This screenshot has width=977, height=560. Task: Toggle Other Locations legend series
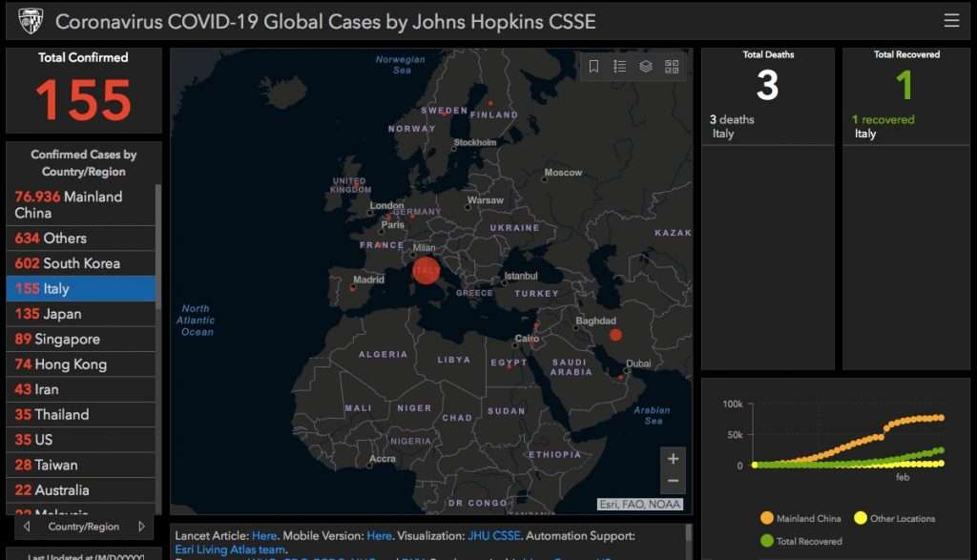pos(895,518)
